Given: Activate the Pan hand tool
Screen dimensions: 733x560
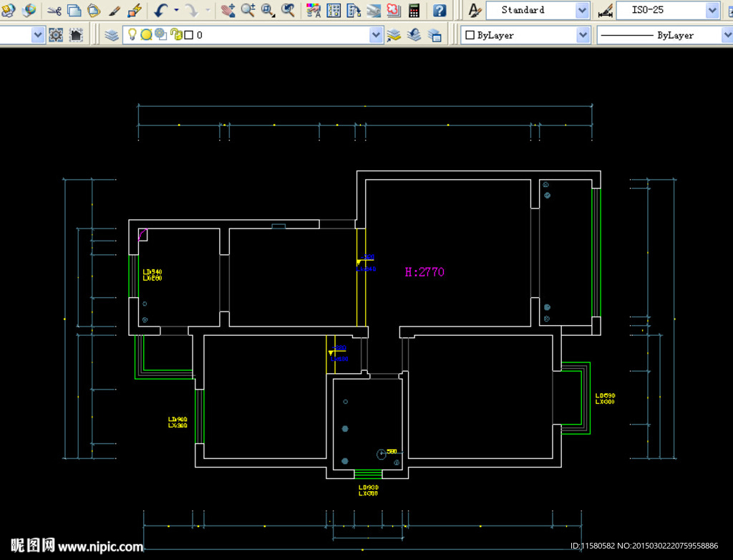Looking at the screenshot, I should (x=228, y=11).
